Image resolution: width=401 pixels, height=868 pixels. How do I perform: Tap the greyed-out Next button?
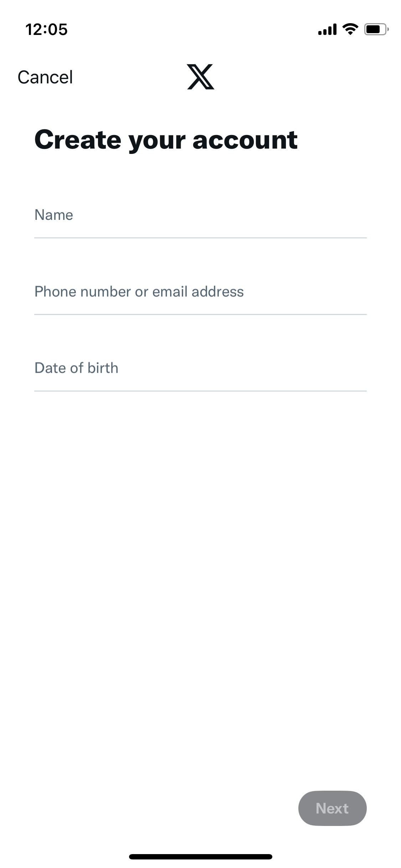point(332,808)
